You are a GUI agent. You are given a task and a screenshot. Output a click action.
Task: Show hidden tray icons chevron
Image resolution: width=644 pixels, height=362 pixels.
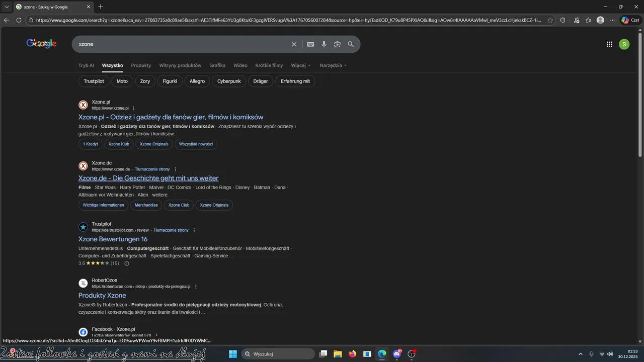(x=580, y=354)
